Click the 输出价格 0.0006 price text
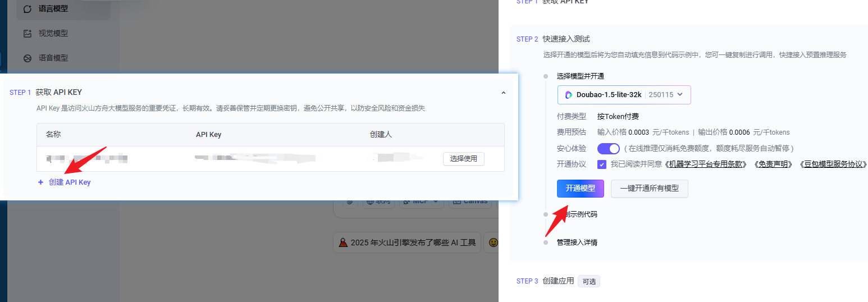 [743, 132]
